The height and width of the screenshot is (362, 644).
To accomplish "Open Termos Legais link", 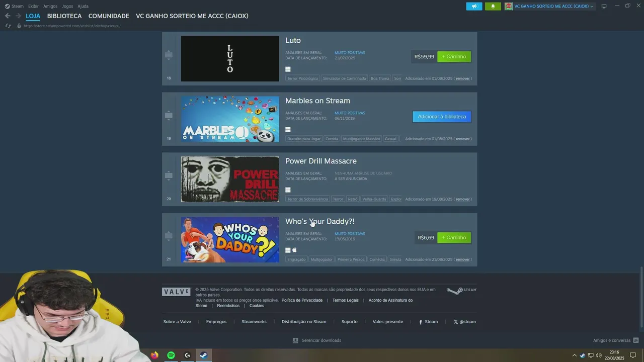I will click(346, 300).
